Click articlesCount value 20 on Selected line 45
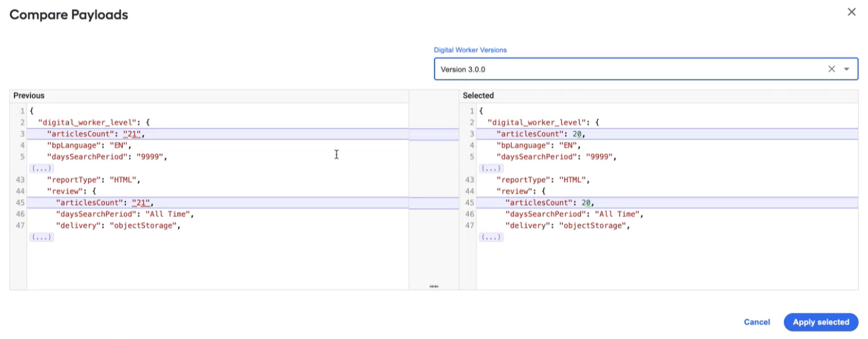 pos(586,203)
